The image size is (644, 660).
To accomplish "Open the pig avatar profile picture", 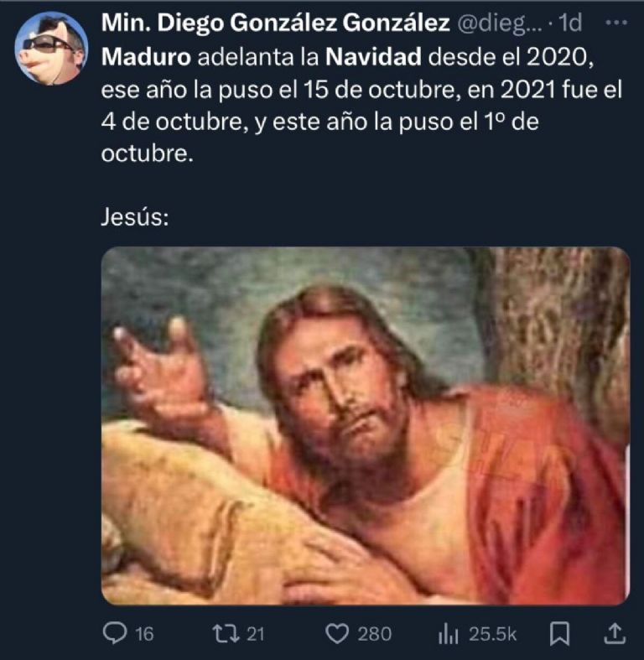I will coord(51,48).
